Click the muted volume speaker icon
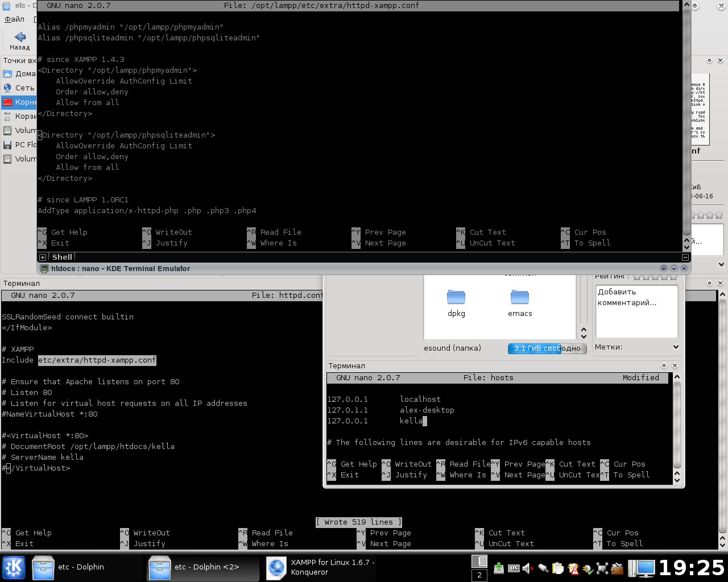The height and width of the screenshot is (582, 728). point(527,568)
